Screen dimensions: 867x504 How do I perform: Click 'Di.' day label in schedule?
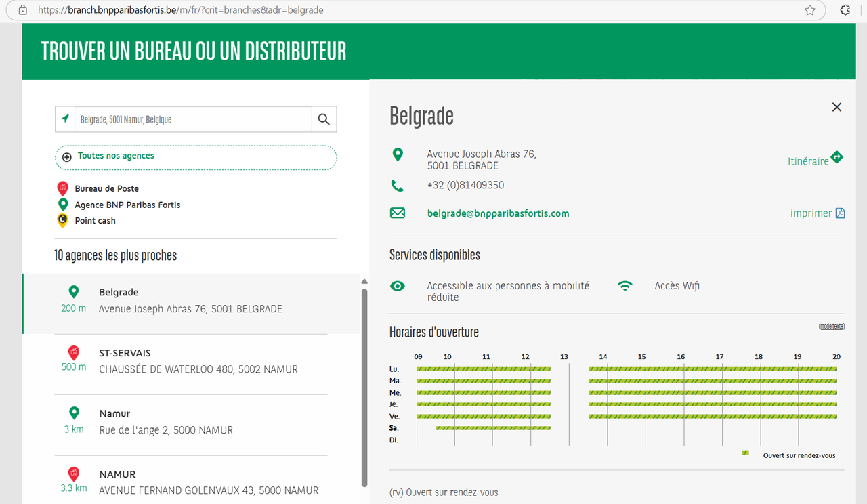click(394, 440)
